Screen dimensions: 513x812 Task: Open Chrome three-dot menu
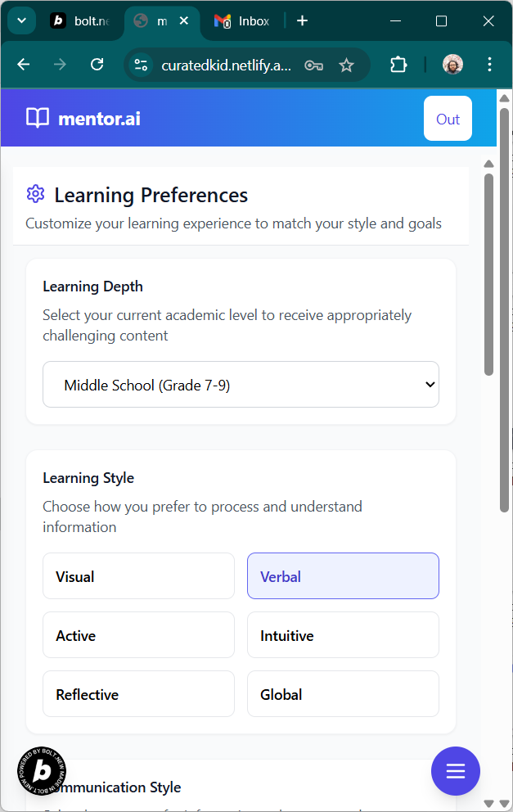(489, 65)
